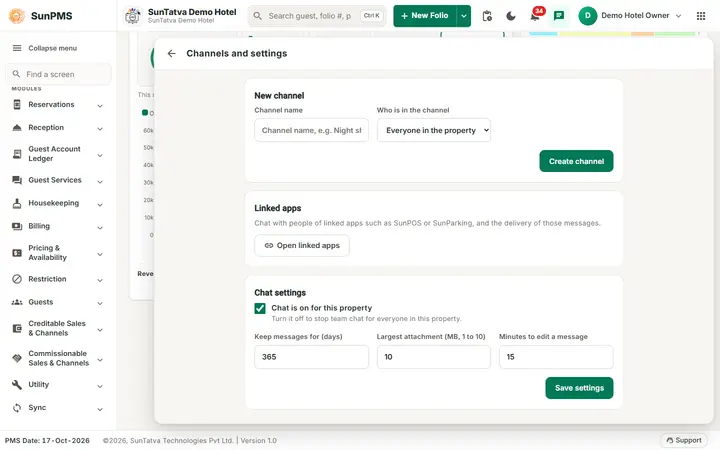Click the Create channel button
Screen dimensions: 720x450
click(576, 161)
